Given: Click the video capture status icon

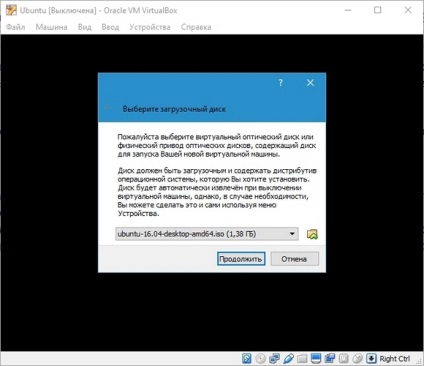Looking at the screenshot, I should click(330, 358).
